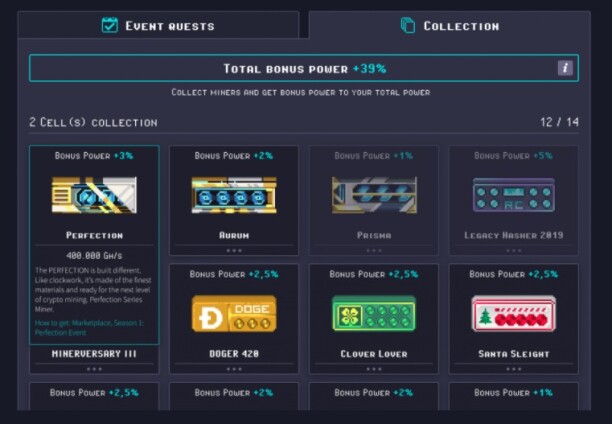Open the total bonus power info icon
Image resolution: width=612 pixels, height=424 pixels.
pos(565,68)
